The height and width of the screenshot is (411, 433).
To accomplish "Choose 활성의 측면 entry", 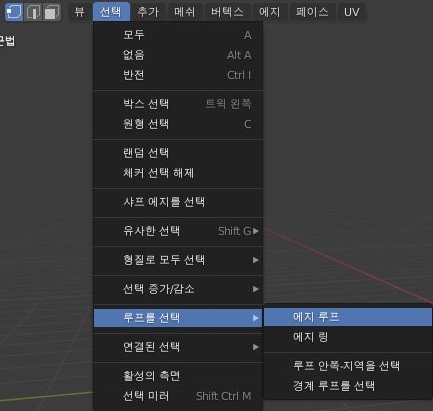I will (x=178, y=376).
